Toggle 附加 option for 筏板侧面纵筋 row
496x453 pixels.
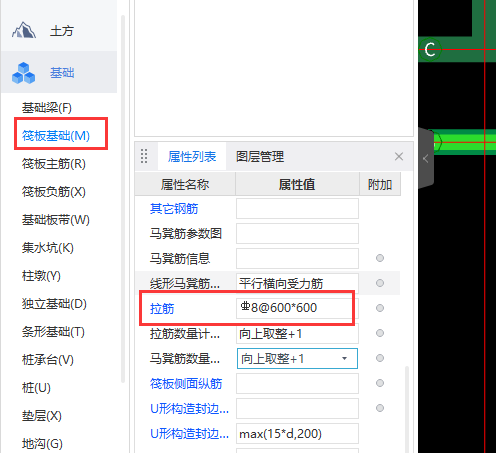coord(380,383)
